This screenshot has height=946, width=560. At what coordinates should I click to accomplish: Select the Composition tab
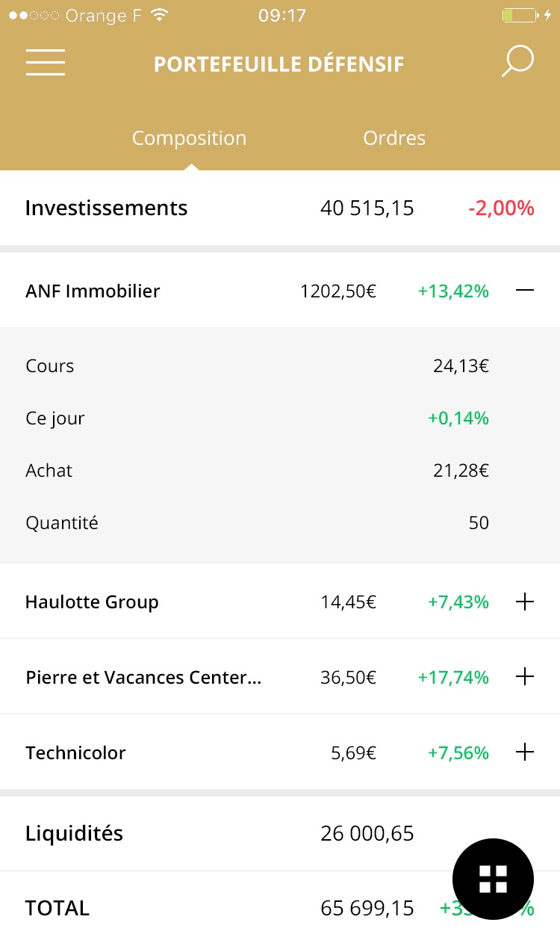(189, 138)
